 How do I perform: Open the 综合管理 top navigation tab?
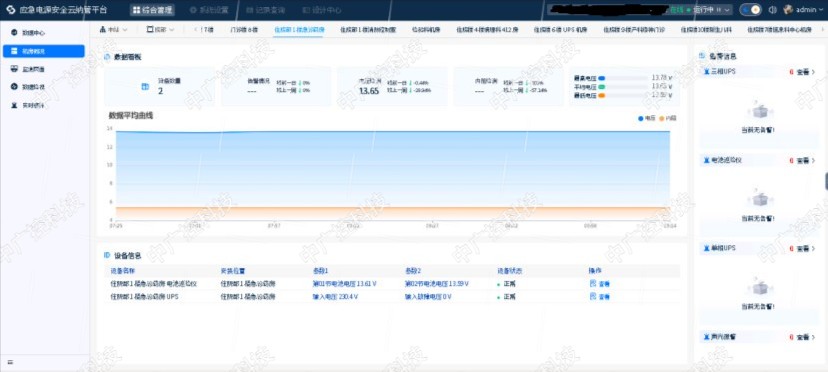pyautogui.click(x=152, y=10)
